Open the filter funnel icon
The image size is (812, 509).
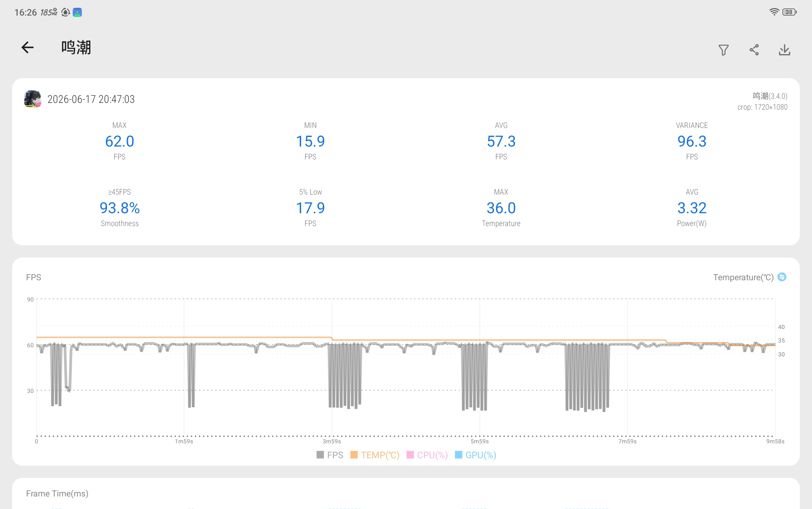(x=723, y=50)
